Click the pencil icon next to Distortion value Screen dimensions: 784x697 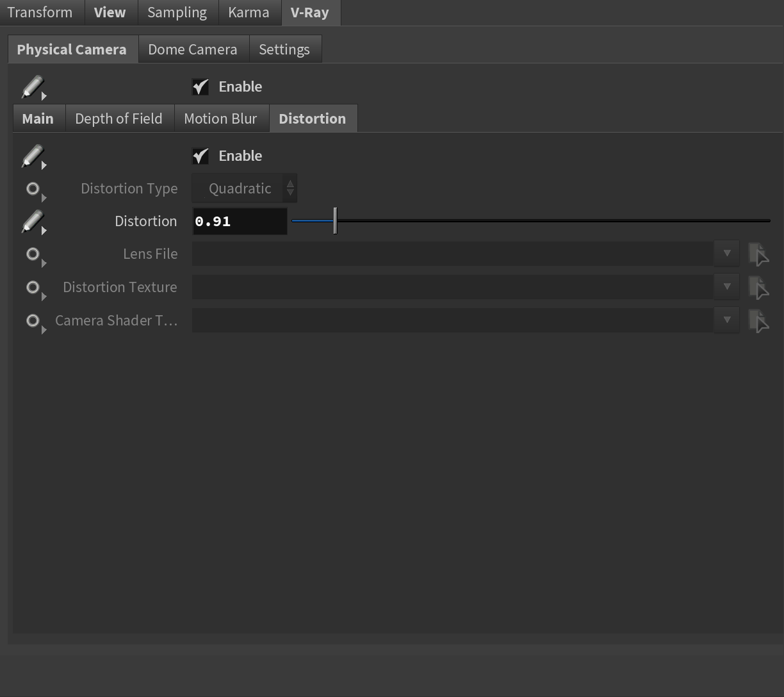32,222
